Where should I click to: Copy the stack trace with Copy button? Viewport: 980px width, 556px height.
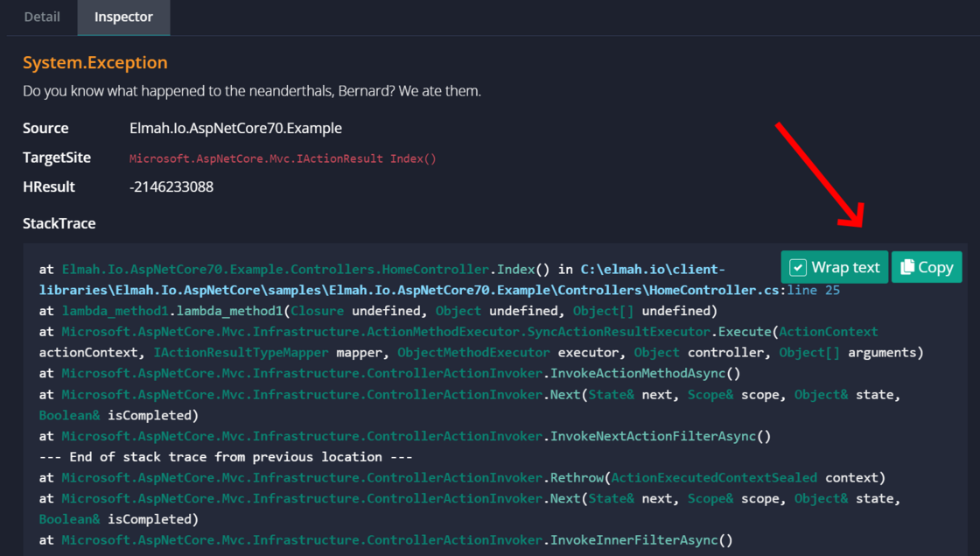tap(927, 267)
